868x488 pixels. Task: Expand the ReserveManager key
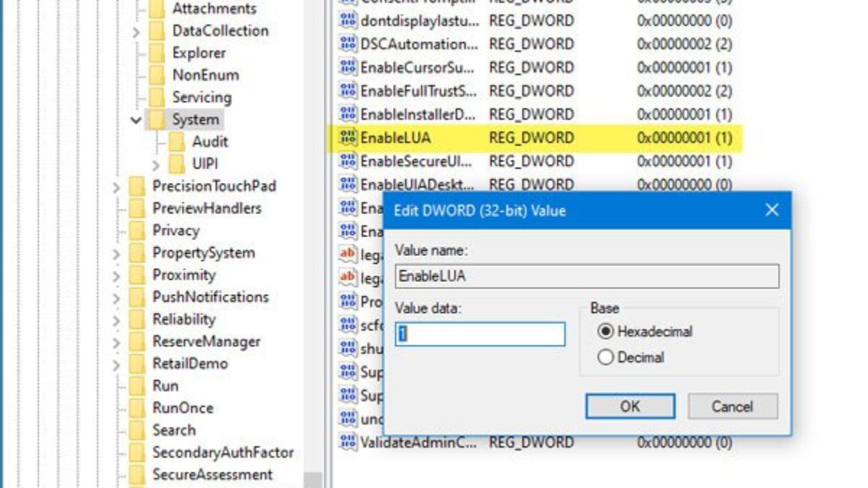tap(116, 343)
